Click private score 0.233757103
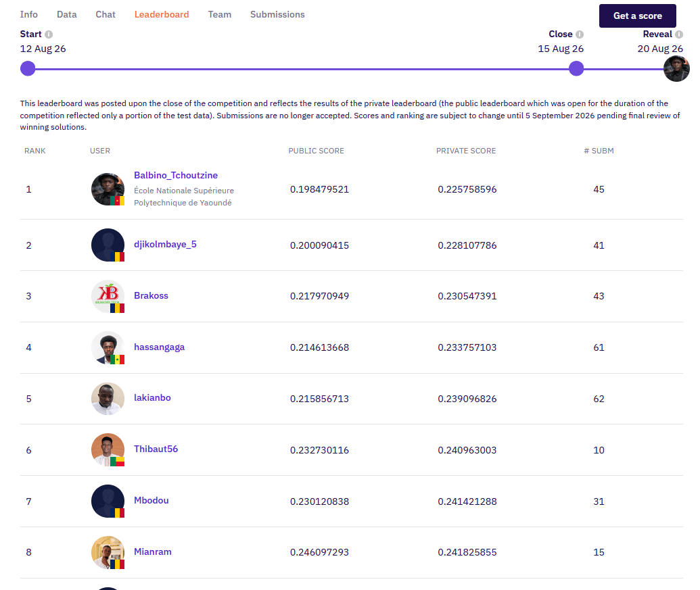The height and width of the screenshot is (590, 700). click(x=467, y=347)
